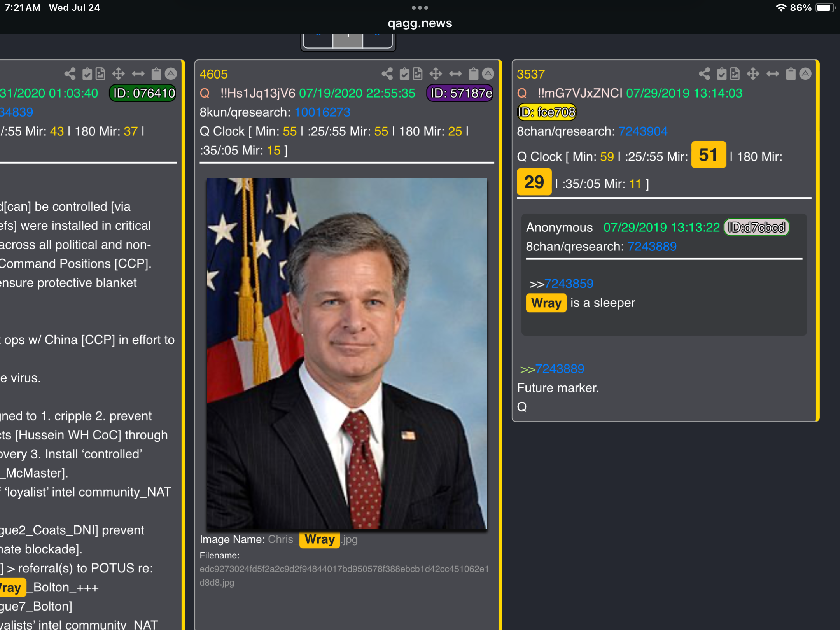Share post 3537 via share icon
840x630 pixels.
[704, 73]
